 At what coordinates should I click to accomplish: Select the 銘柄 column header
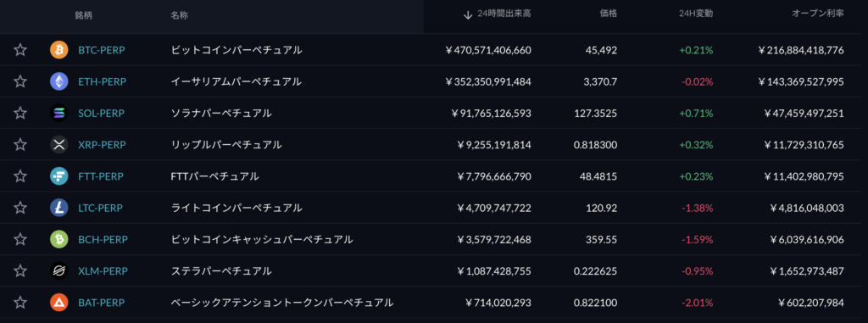(84, 15)
